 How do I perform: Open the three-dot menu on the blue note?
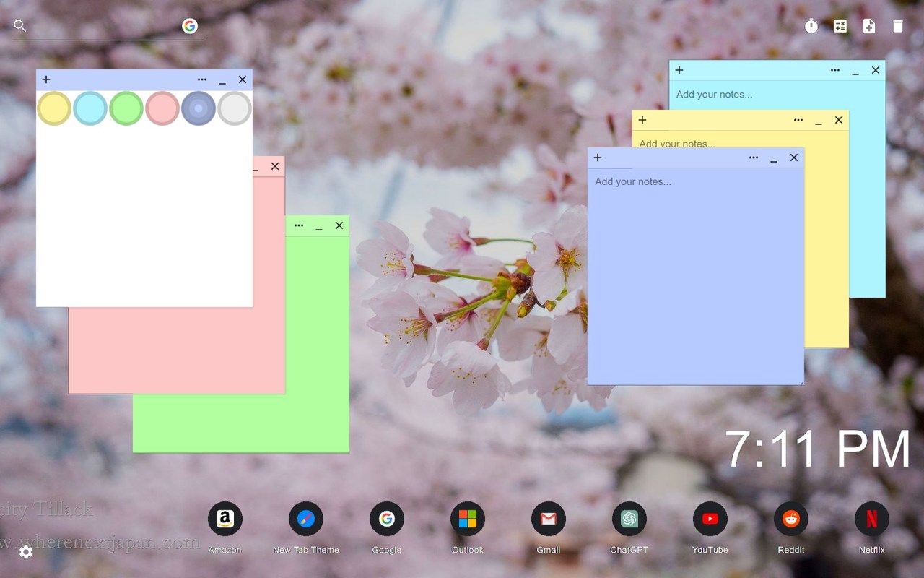click(x=754, y=158)
